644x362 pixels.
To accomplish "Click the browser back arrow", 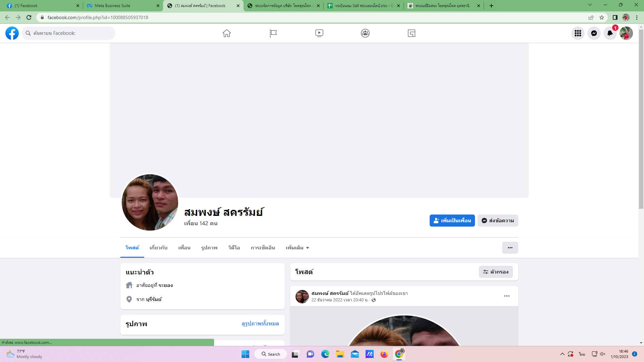I will (7, 17).
